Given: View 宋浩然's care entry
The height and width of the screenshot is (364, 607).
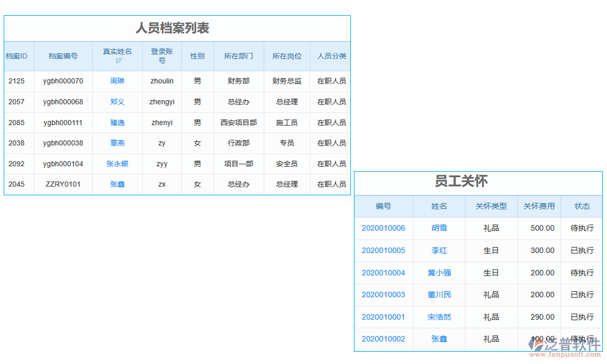Looking at the screenshot, I should pyautogui.click(x=439, y=317).
